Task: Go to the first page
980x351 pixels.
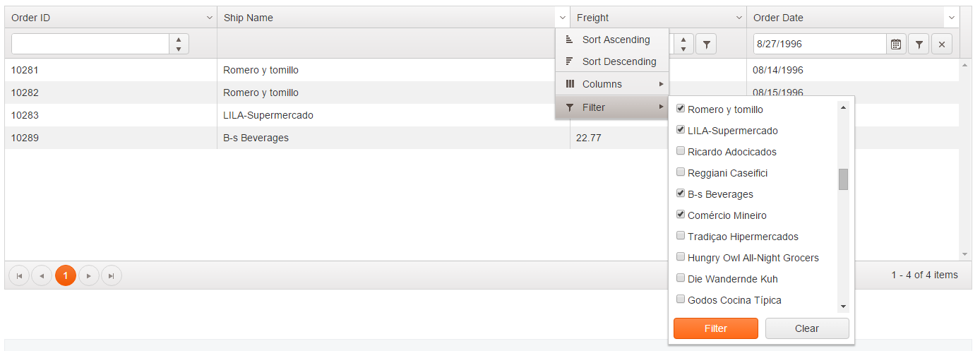Action: 19,275
